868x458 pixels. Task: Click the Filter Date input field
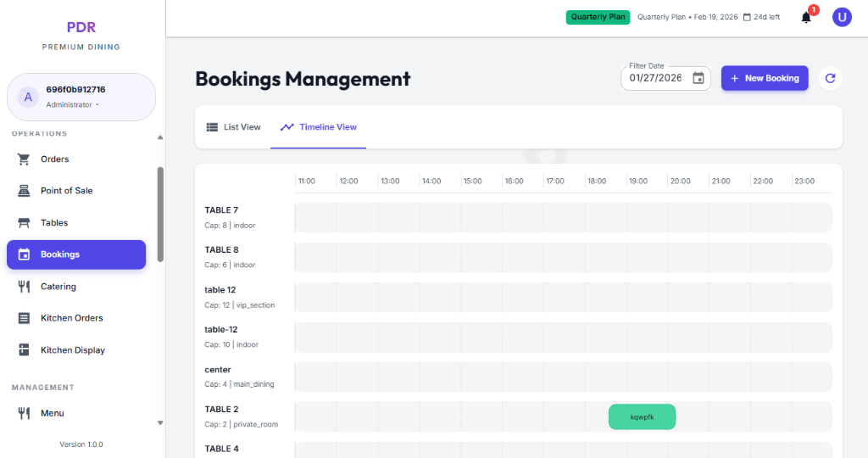(x=655, y=78)
